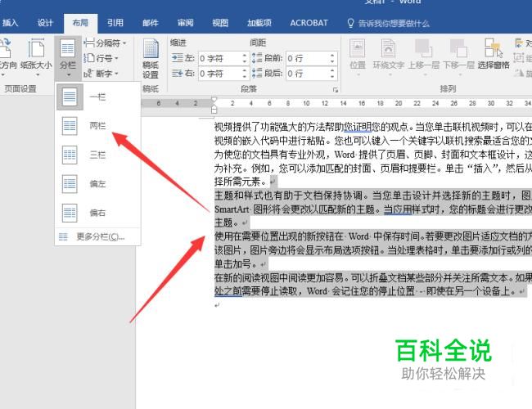Switch to the Design (设计) tab

point(45,23)
